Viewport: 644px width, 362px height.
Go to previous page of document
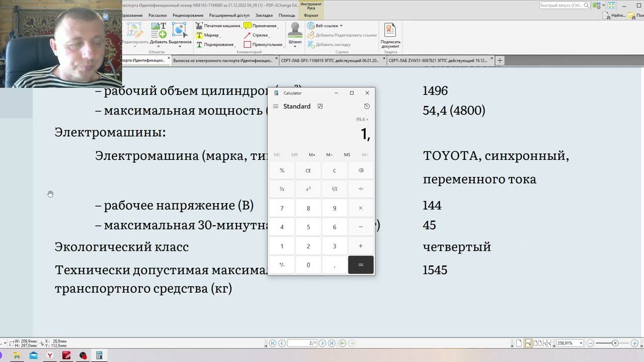tap(282, 343)
